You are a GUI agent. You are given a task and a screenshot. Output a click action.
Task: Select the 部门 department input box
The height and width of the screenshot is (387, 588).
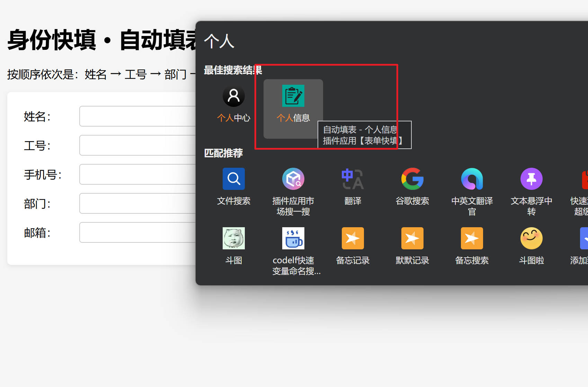[137, 204]
